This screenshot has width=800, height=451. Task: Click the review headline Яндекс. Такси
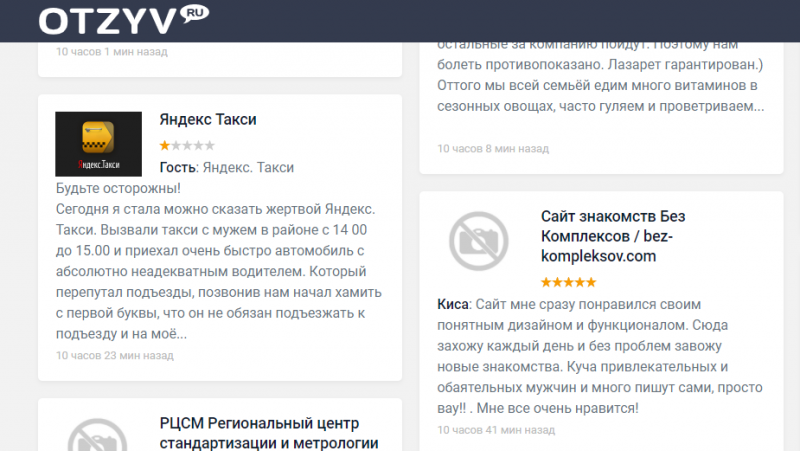coord(248,167)
